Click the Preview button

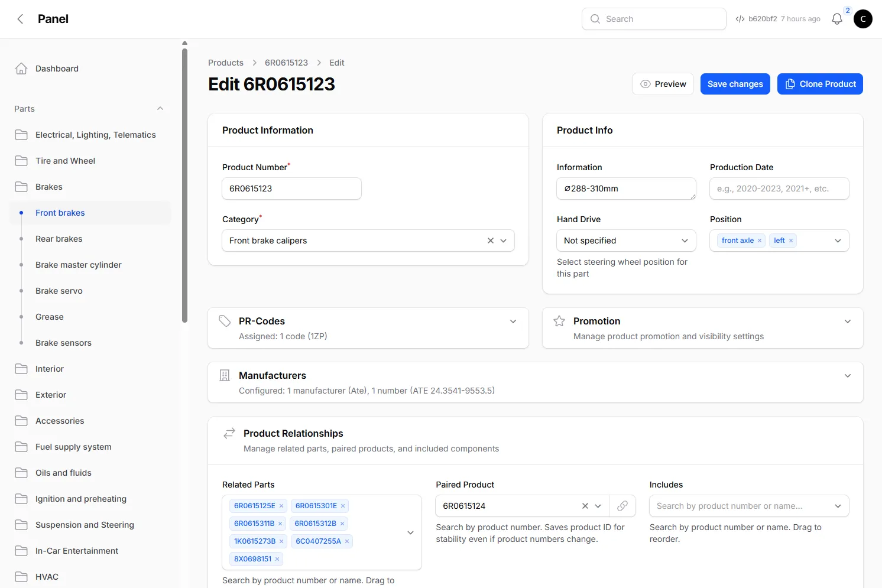663,84
